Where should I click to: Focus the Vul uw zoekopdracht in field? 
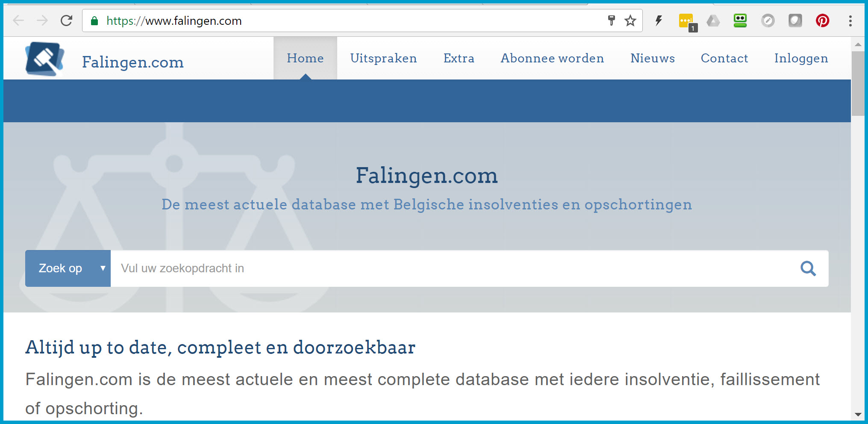453,268
